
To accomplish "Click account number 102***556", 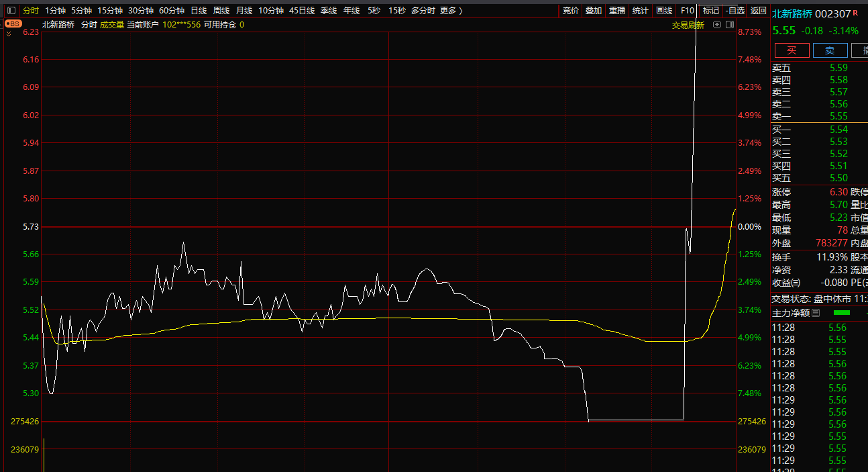I will (181, 25).
